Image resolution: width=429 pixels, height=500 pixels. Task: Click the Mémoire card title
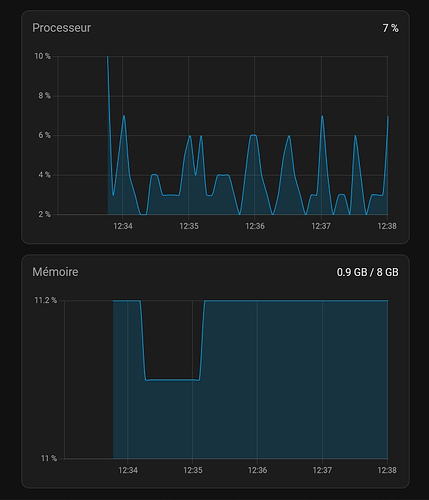click(x=55, y=272)
